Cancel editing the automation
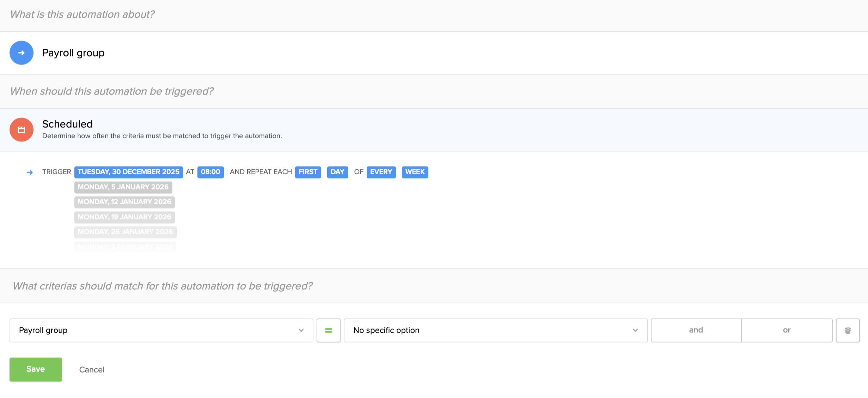Image resolution: width=868 pixels, height=398 pixels. pos(92,369)
